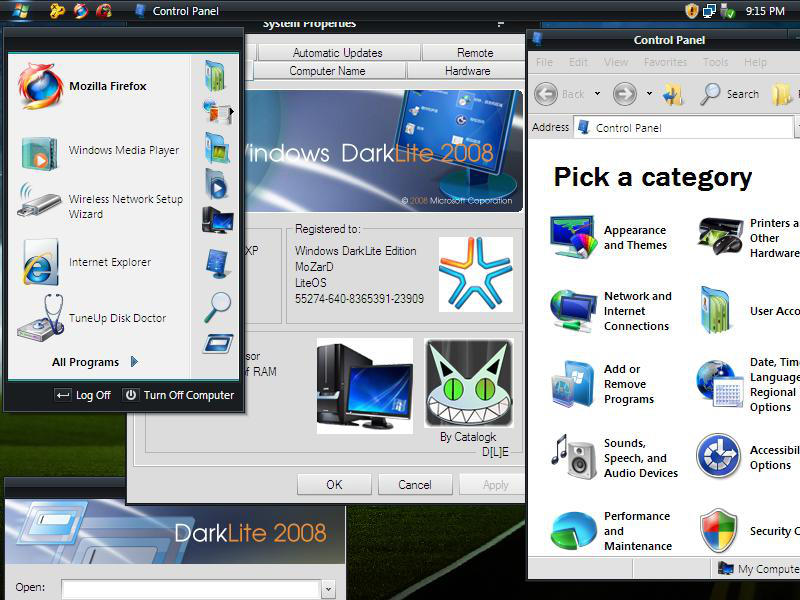Start Internet Explorer from the Start menu
The image size is (800, 600).
coord(87,262)
